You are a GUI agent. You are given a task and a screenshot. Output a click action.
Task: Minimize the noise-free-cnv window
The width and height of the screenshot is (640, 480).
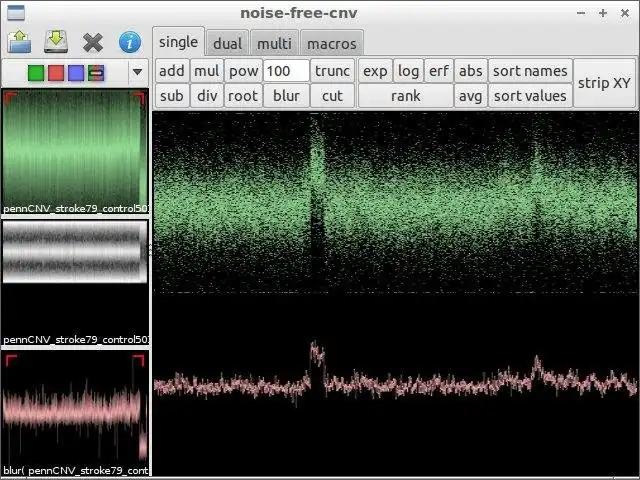tap(581, 13)
